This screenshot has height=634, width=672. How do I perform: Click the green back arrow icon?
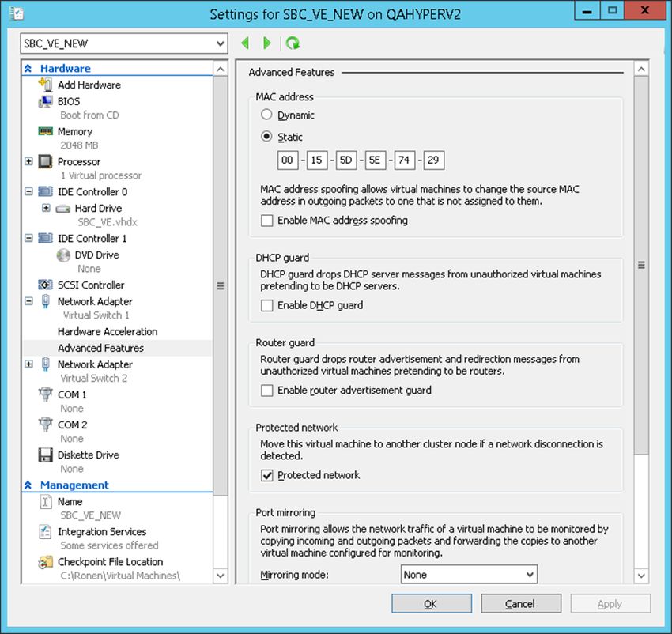click(x=245, y=43)
